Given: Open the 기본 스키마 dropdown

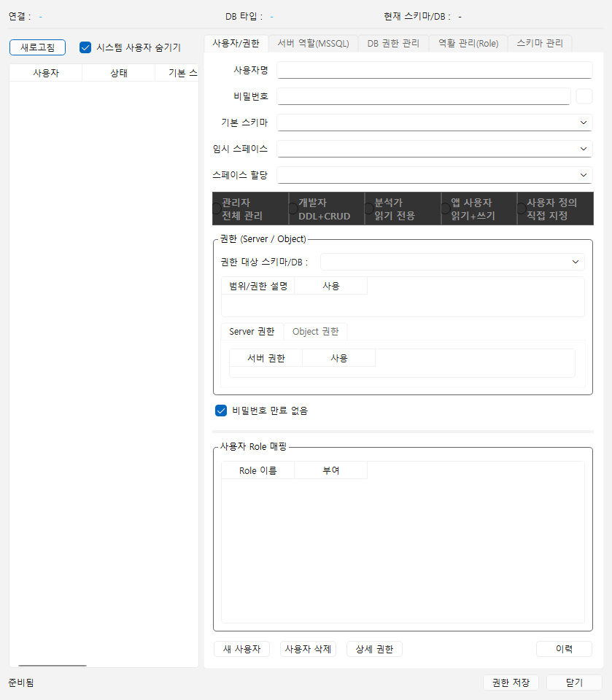Looking at the screenshot, I should (x=435, y=122).
